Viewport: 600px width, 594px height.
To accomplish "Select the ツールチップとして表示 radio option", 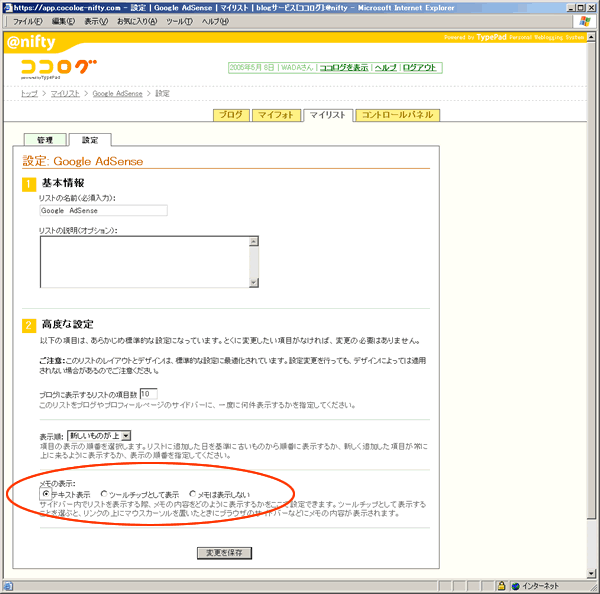I will [104, 494].
